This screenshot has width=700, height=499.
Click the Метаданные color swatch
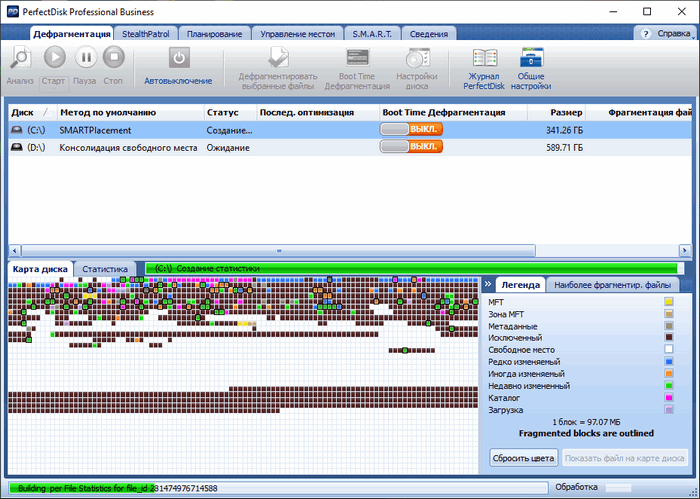669,326
